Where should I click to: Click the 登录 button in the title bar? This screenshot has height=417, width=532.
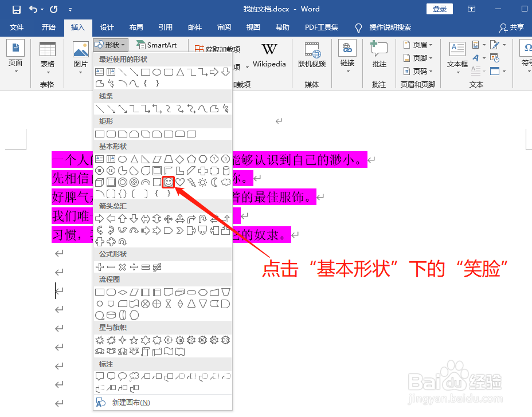439,9
